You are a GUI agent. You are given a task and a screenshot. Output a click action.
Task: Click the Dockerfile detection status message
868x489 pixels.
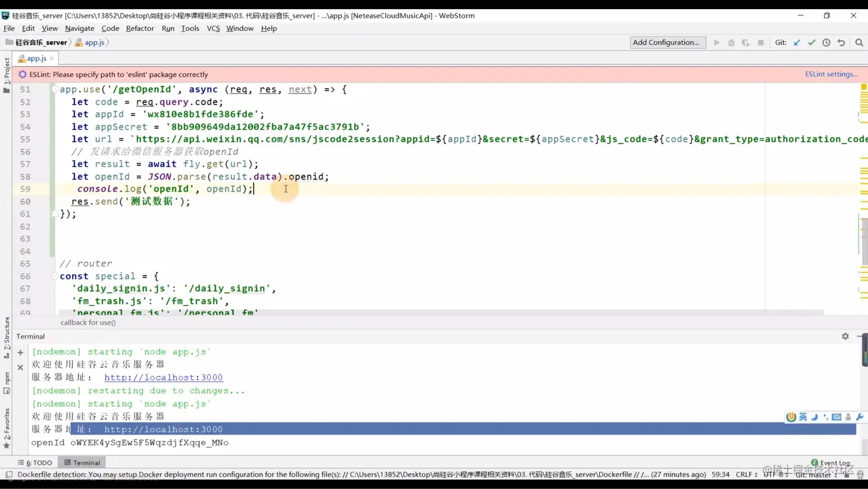[362, 475]
